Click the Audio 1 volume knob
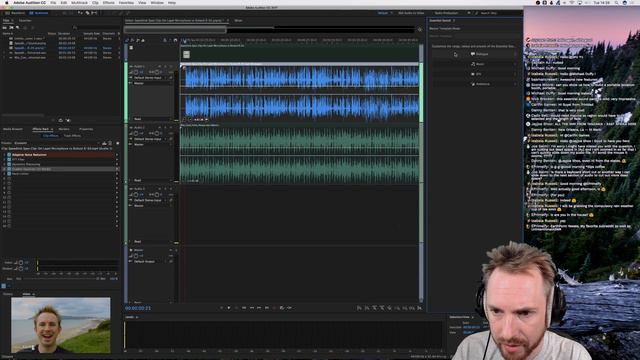Image resolution: width=640 pixels, height=360 pixels. 136,72
